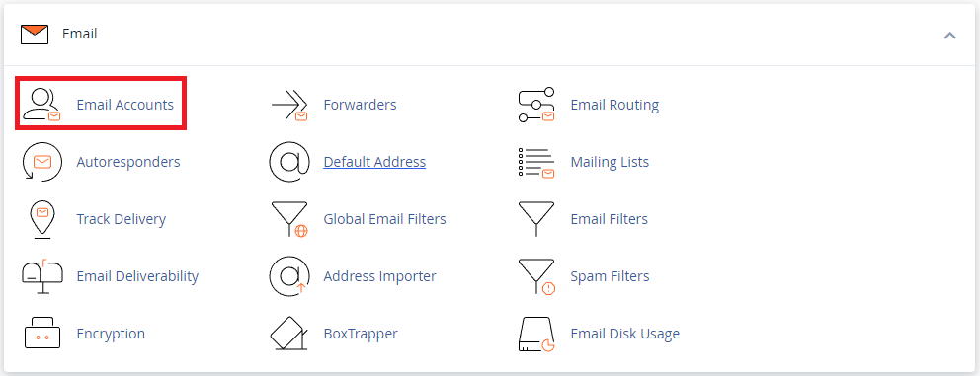This screenshot has height=376, width=980.
Task: Open the Email Accounts icon
Action: coord(41,105)
